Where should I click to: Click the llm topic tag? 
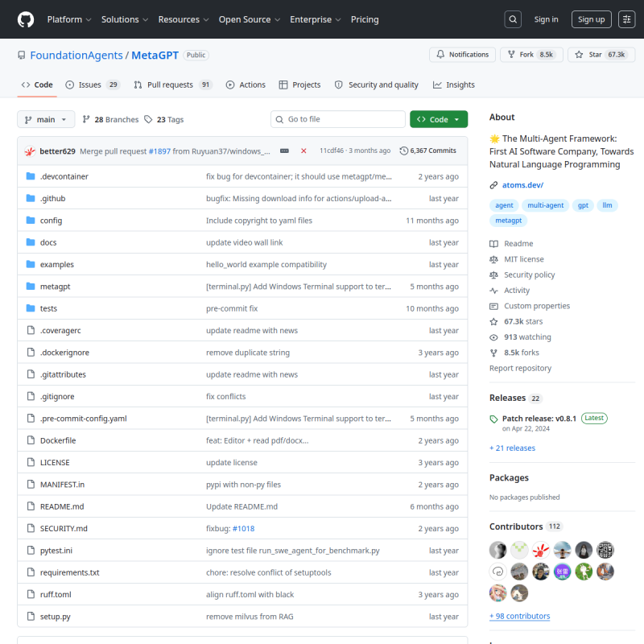(607, 205)
